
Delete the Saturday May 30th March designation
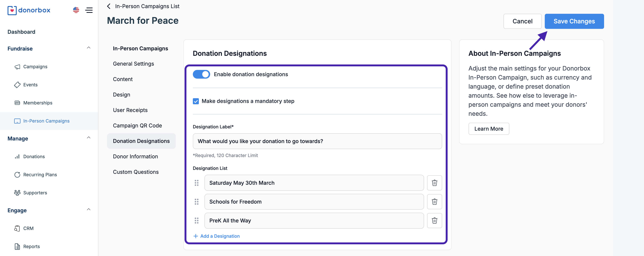[434, 183]
